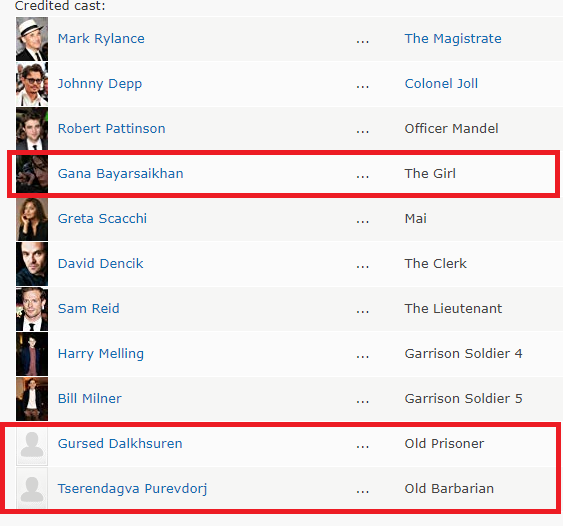The height and width of the screenshot is (526, 563).
Task: Open Tserendagva Purevdorj's name link
Action: pyautogui.click(x=132, y=489)
